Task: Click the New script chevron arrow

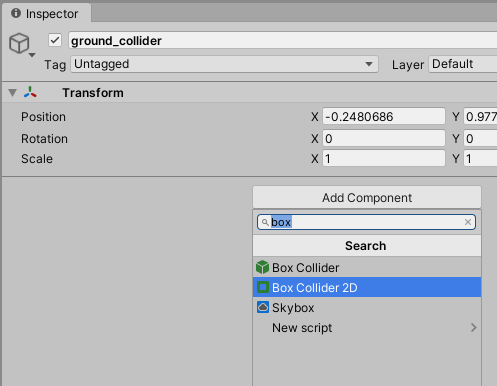Action: click(473, 328)
